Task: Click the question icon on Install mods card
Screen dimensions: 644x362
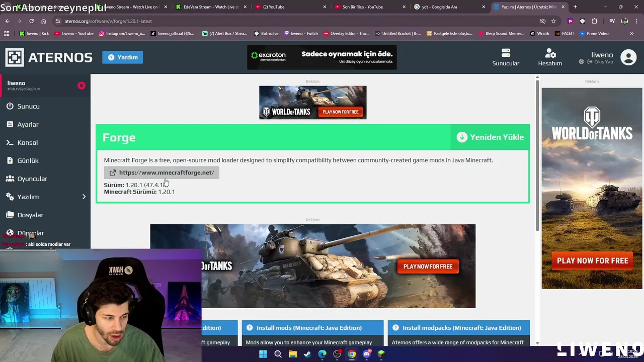Action: (x=249, y=328)
